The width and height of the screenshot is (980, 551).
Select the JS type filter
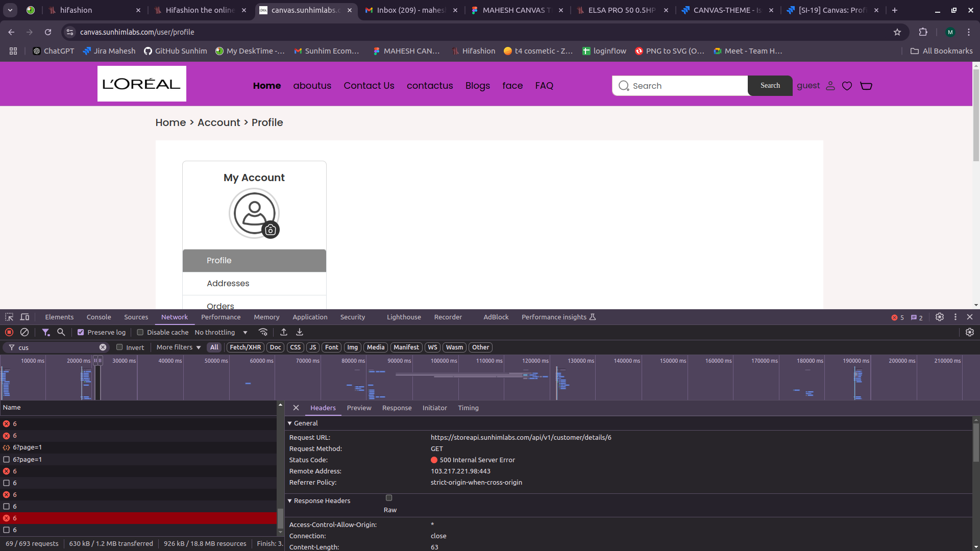[313, 347]
